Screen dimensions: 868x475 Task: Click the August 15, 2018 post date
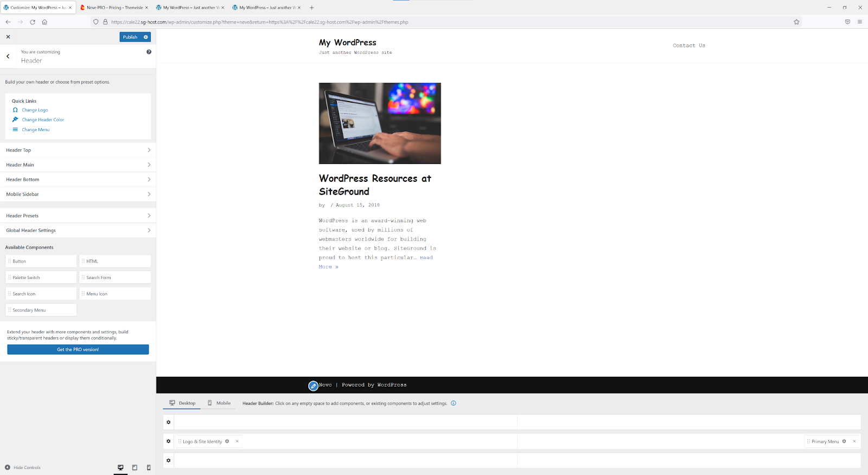coord(358,205)
